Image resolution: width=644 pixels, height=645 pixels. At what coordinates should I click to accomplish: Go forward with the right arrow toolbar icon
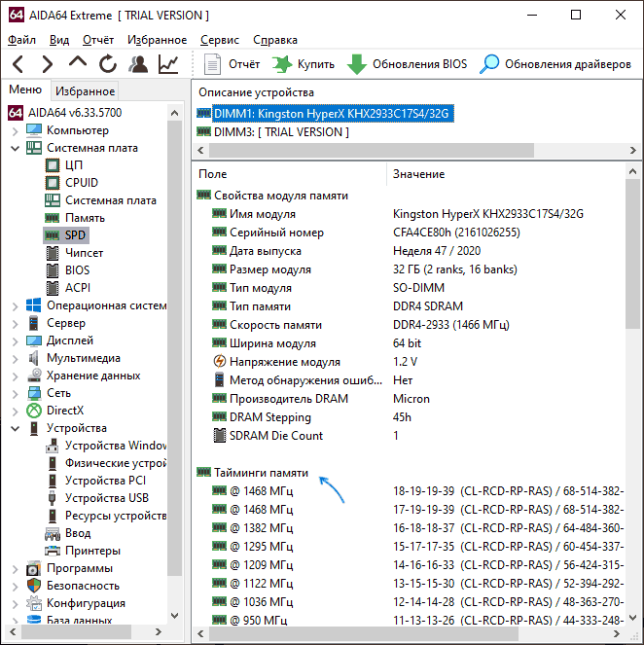pos(48,64)
